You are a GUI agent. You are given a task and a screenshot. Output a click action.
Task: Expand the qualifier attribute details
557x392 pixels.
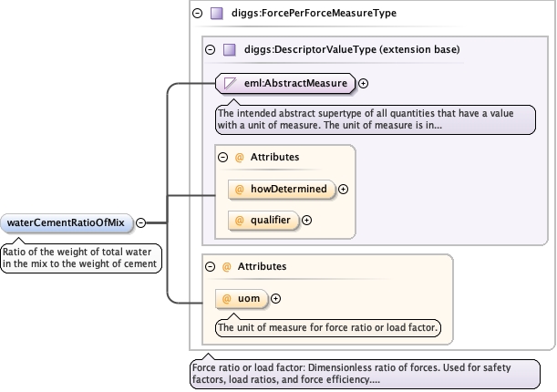click(x=306, y=220)
